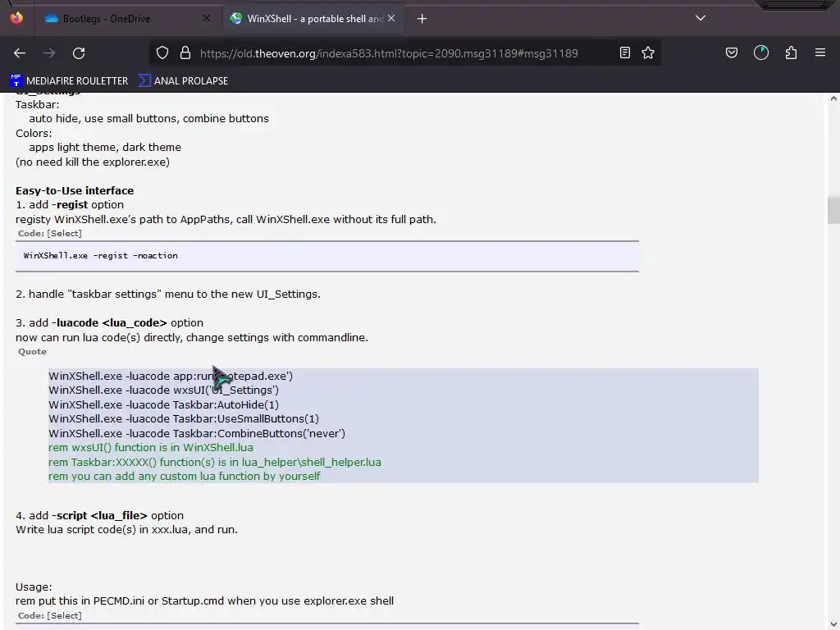The image size is (840, 630).
Task: Click the Firefox logo icon
Action: point(16,18)
